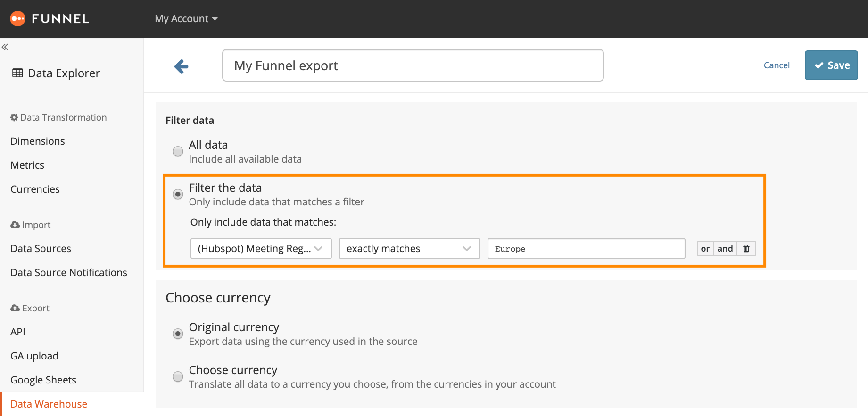Click the 'Data Transformation' section label
This screenshot has height=416, width=868.
coord(64,117)
